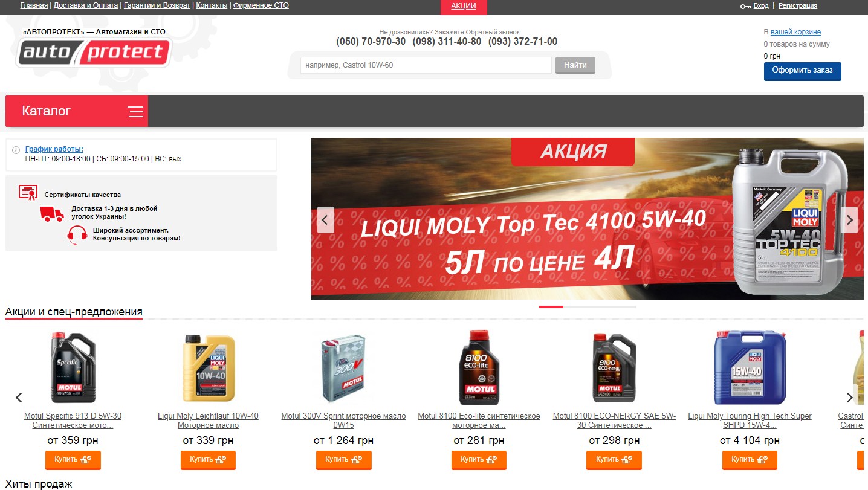Buy Motul Specific 913 D oil
Image resolution: width=868 pixels, height=490 pixels.
73,460
